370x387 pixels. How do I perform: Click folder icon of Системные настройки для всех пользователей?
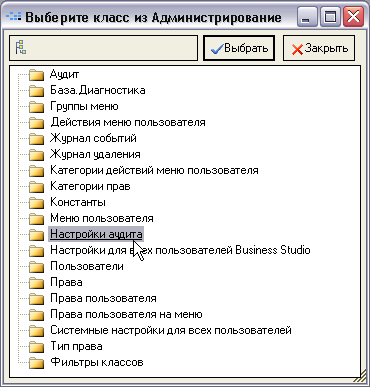coord(36,331)
